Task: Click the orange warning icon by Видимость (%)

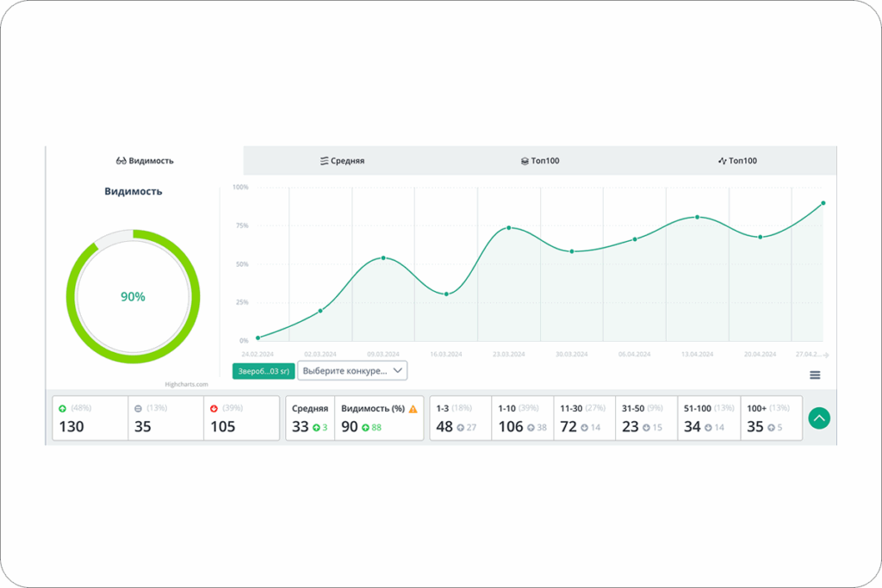Action: tap(413, 409)
